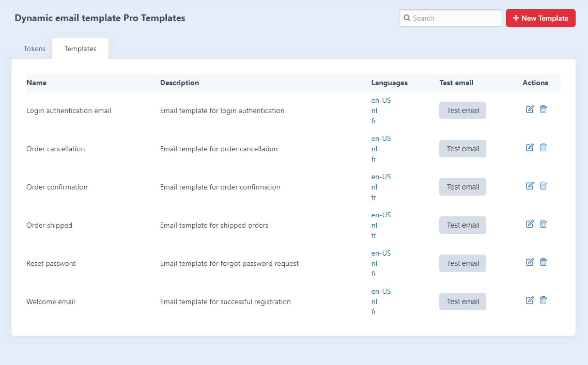Delete the Order shipped template
The width and height of the screenshot is (588, 365).
click(x=543, y=224)
